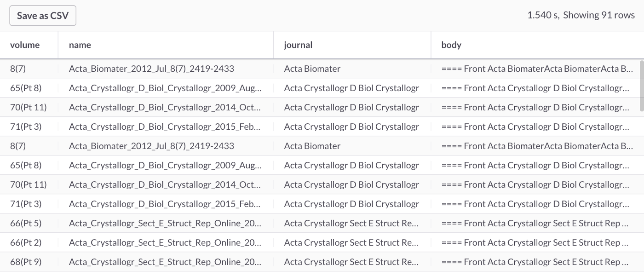Sort by the volume column header

tap(25, 45)
